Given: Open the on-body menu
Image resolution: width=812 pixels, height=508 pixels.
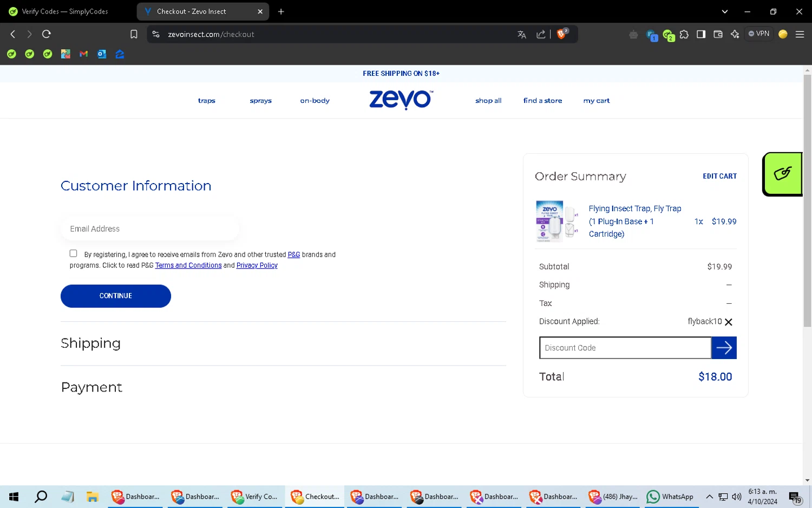Looking at the screenshot, I should tap(315, 101).
